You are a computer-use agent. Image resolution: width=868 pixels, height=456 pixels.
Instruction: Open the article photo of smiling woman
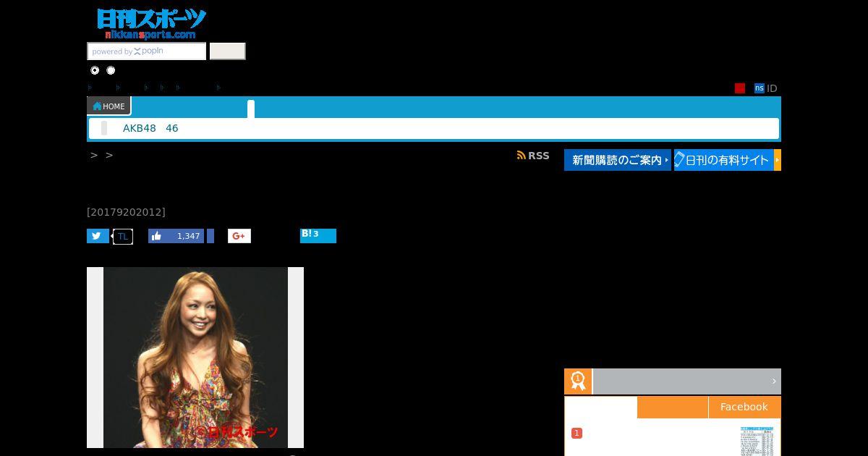pos(195,358)
